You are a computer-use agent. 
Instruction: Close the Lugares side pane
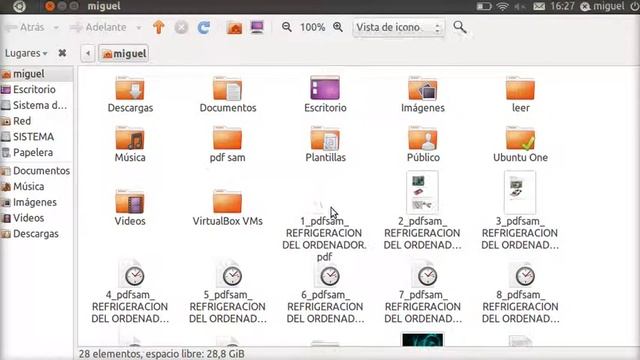point(62,53)
